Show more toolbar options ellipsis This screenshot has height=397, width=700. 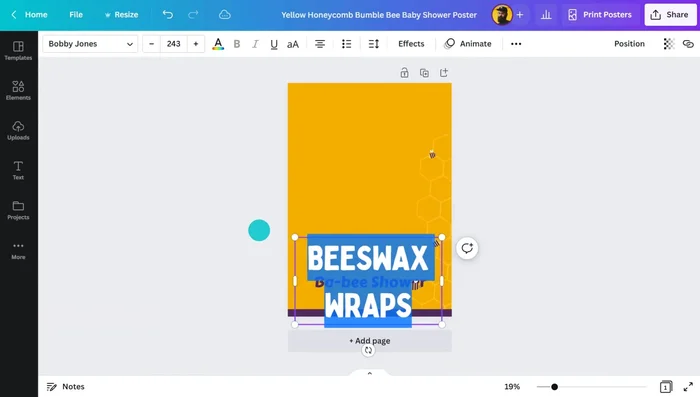pyautogui.click(x=516, y=44)
